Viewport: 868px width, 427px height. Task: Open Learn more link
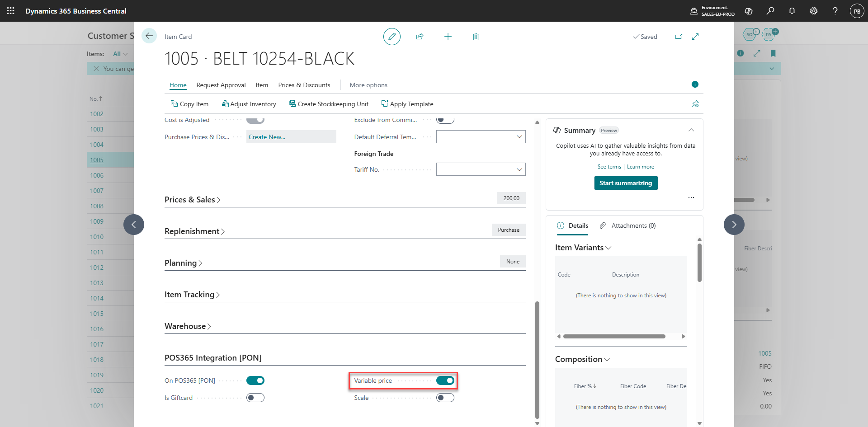(641, 167)
